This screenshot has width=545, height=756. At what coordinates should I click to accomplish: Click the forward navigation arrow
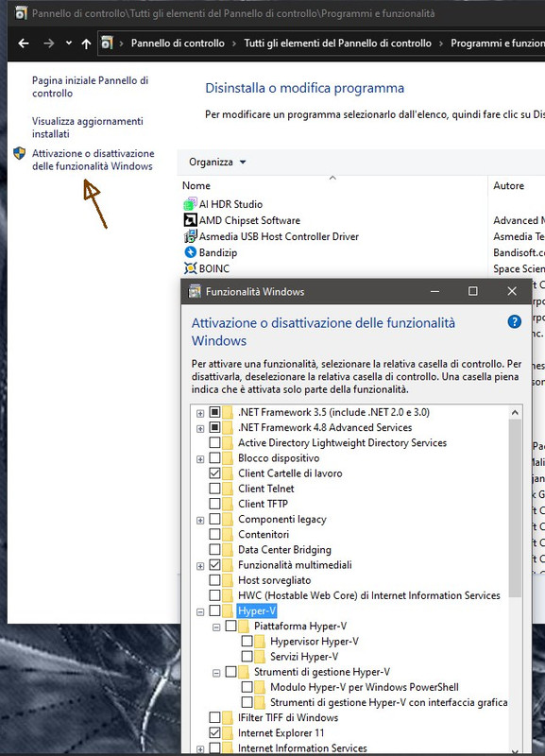pos(49,43)
